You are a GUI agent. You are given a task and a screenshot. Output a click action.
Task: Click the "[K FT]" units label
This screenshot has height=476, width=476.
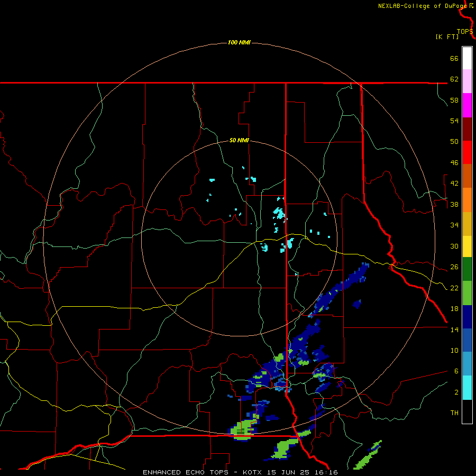click(447, 37)
